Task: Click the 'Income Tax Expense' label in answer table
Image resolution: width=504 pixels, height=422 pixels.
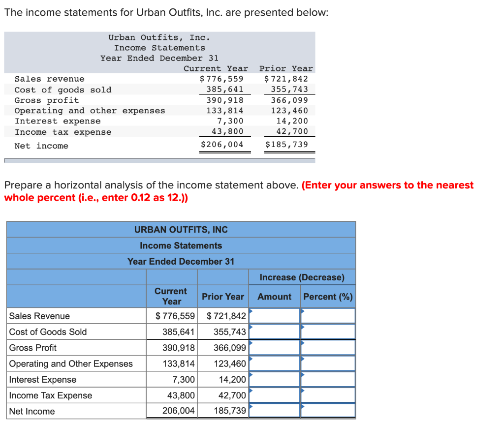Action: pos(51,395)
